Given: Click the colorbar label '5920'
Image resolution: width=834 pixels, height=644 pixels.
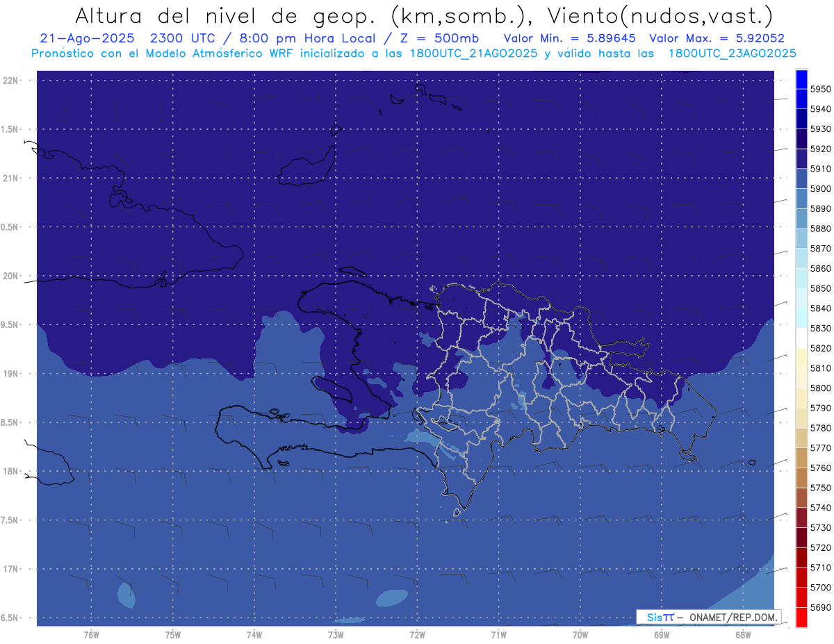Looking at the screenshot, I should [819, 149].
